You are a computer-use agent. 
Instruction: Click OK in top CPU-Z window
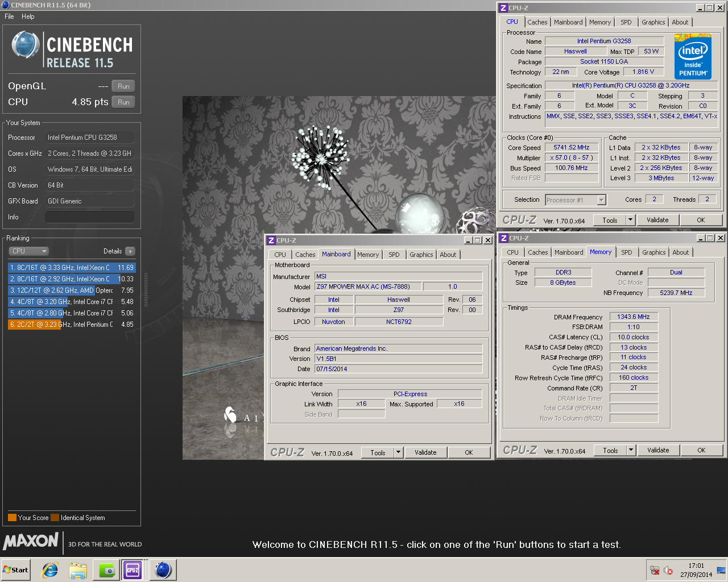701,220
